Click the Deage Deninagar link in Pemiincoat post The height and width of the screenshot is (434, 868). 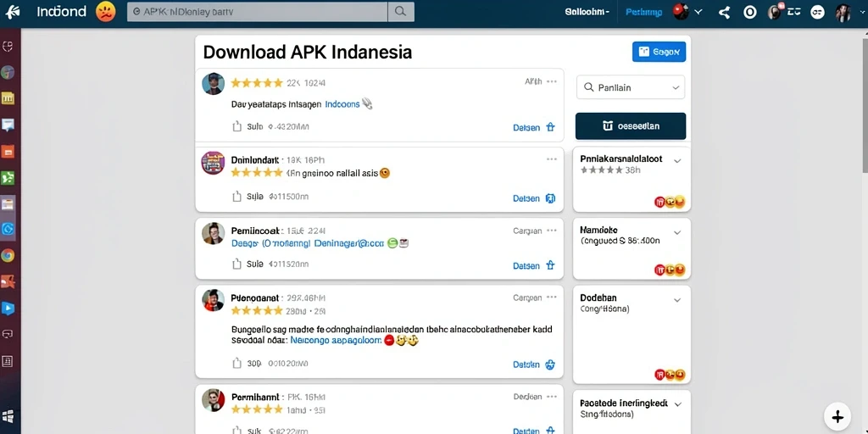click(x=307, y=242)
